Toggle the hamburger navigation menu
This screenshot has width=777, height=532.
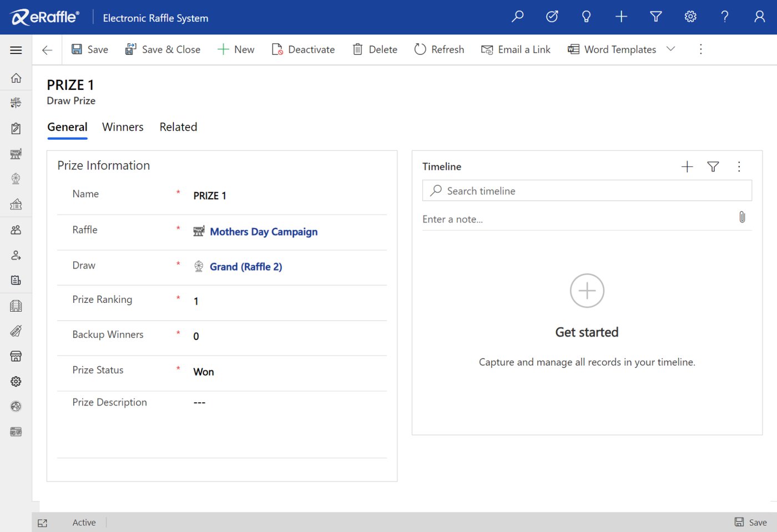[16, 50]
